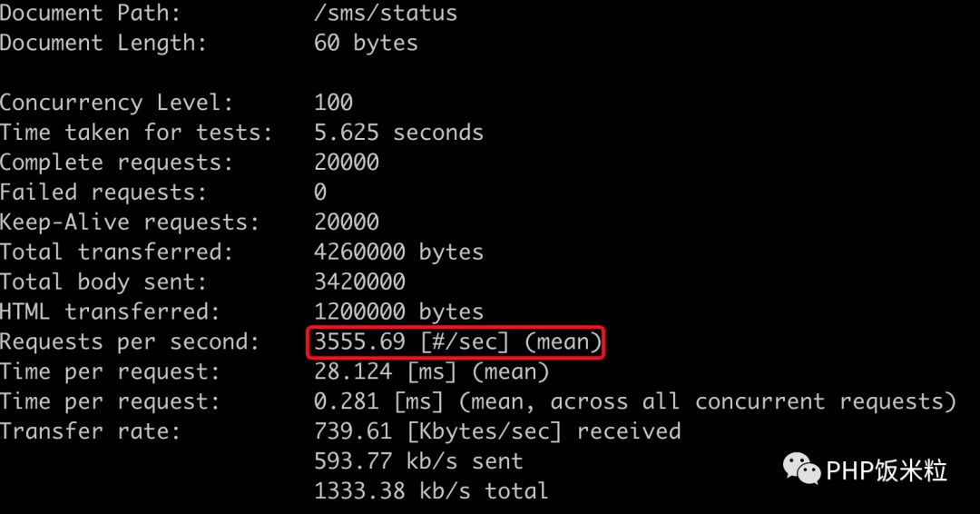Click the Total body sent value 3420000

(x=359, y=282)
